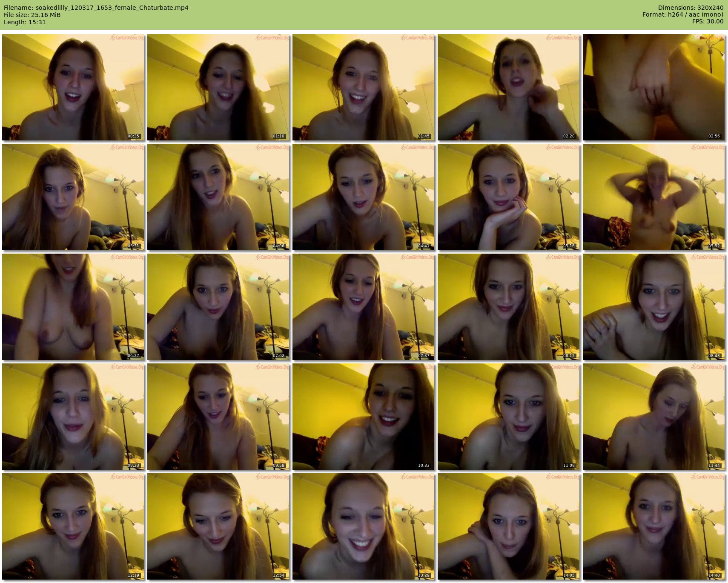Open the frame marked 04:06

pos(218,197)
